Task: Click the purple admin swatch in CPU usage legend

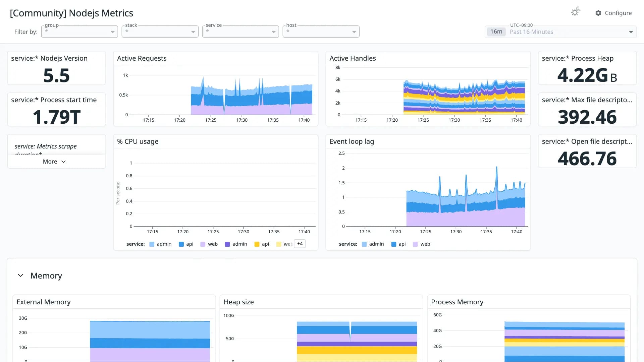Action: 227,244
